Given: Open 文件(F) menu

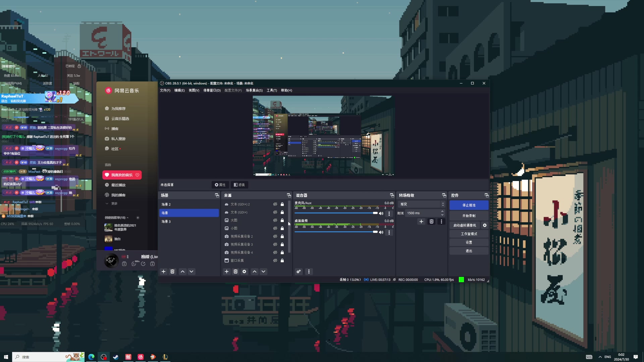Looking at the screenshot, I should [x=165, y=90].
